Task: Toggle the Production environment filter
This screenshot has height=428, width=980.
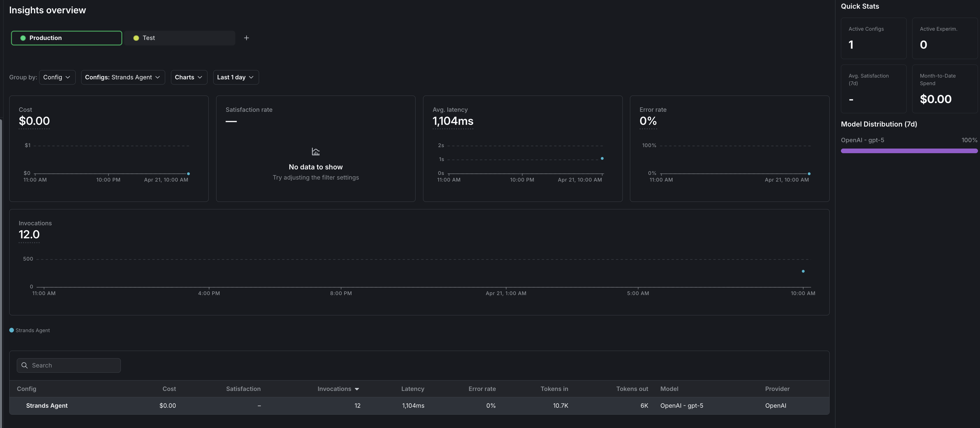Action: click(66, 38)
